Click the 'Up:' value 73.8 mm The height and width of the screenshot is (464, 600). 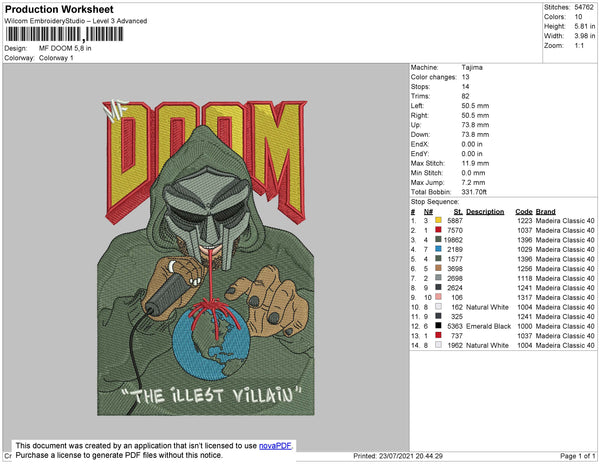475,125
